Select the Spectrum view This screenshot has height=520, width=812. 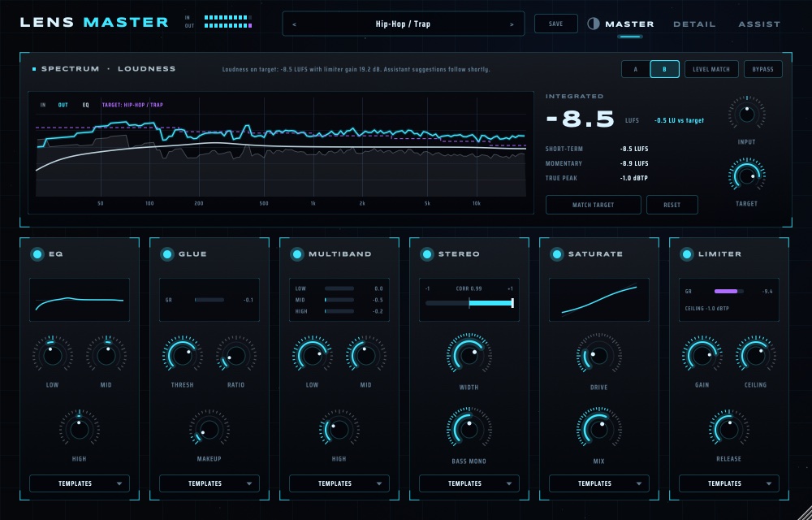tap(70, 69)
